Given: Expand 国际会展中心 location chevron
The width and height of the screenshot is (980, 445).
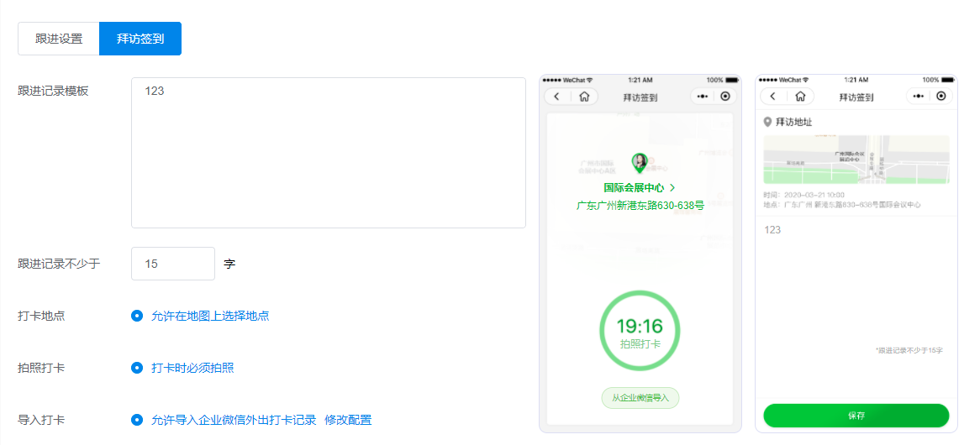Looking at the screenshot, I should click(672, 188).
